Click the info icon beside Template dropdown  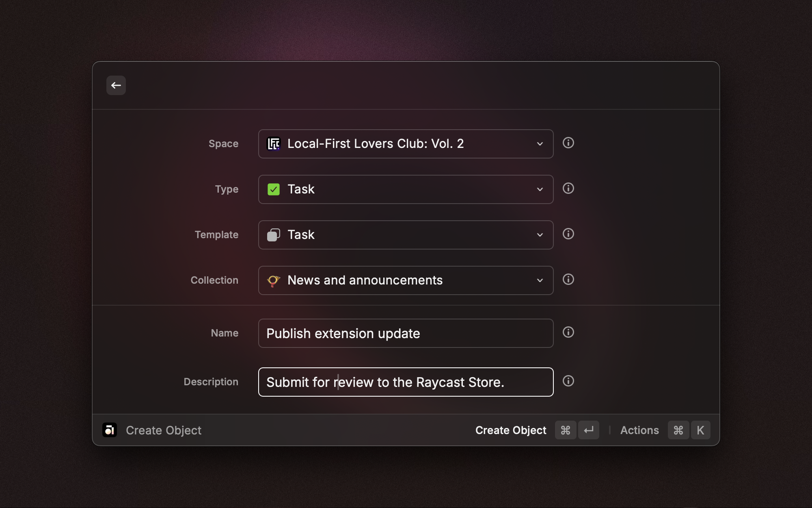[568, 234]
